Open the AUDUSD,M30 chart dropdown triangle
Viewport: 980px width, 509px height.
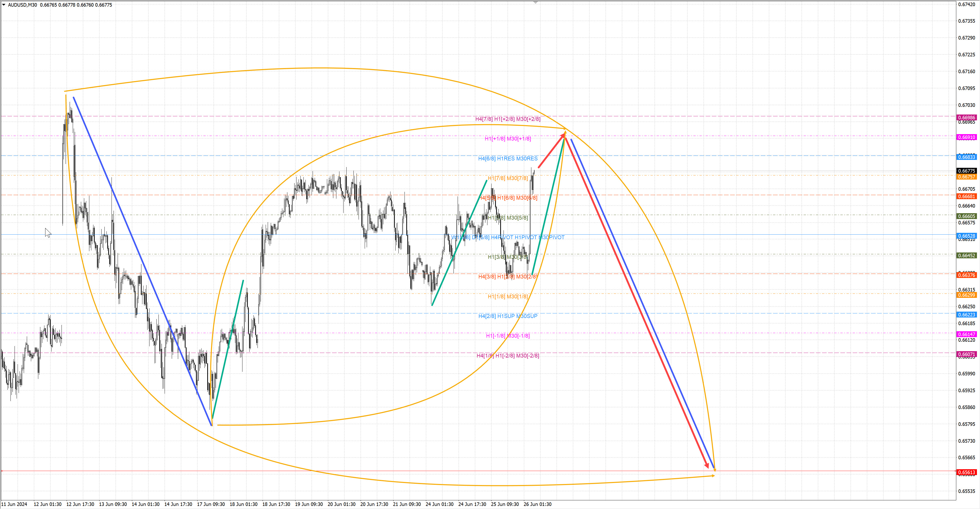[4, 5]
